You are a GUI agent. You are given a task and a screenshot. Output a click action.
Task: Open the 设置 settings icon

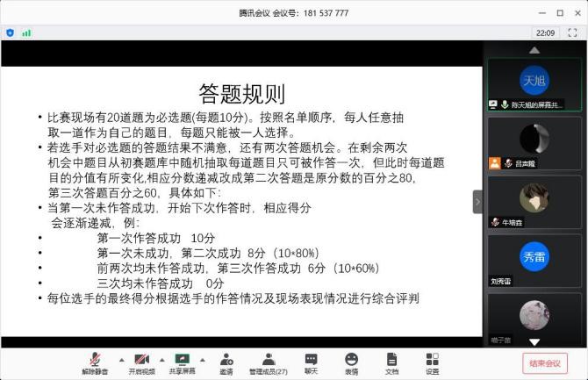click(432, 361)
